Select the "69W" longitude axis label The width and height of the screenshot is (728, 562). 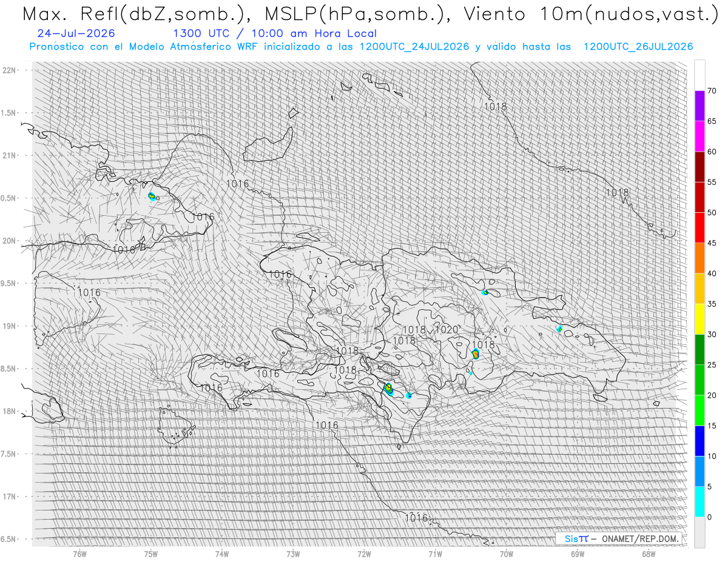(x=578, y=554)
